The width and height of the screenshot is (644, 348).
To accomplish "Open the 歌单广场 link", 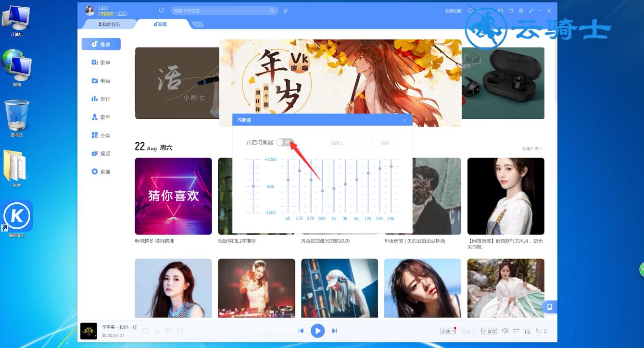I will [532, 149].
